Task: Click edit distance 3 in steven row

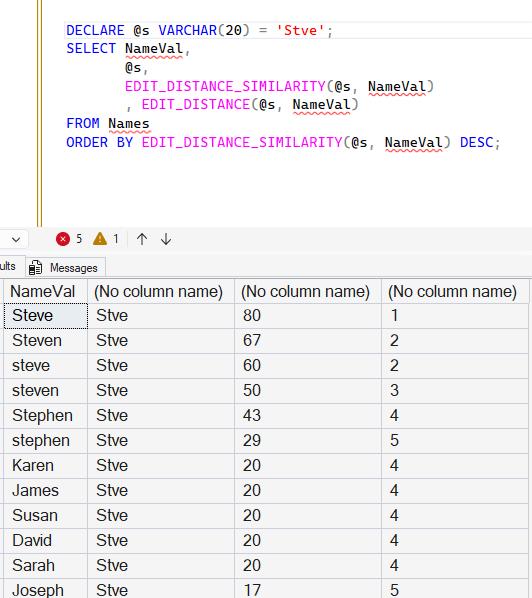Action: point(455,391)
